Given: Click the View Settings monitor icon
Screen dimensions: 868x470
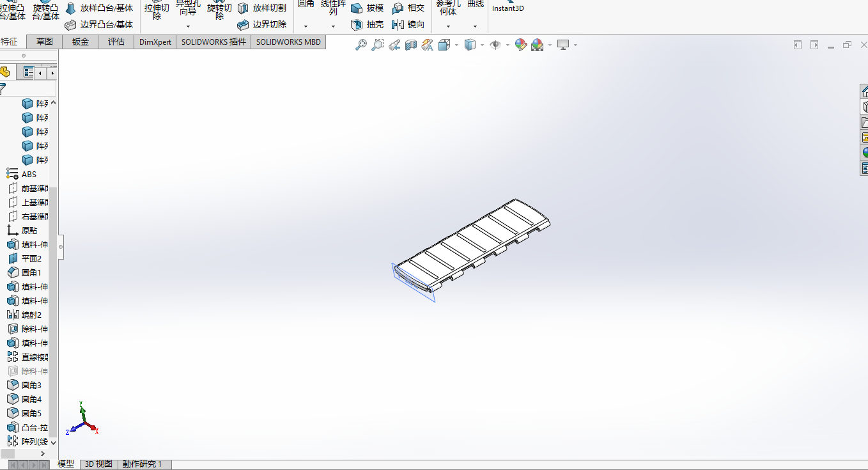Looking at the screenshot, I should coord(563,45).
